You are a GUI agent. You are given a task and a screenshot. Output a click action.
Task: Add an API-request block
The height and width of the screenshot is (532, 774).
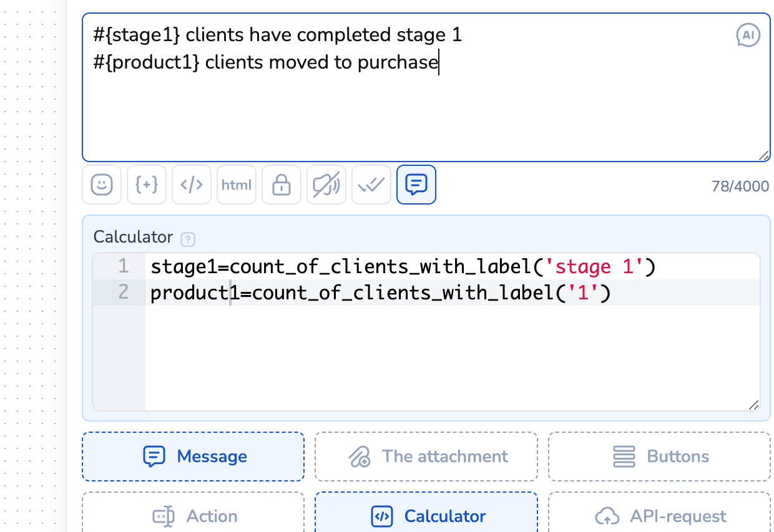[x=659, y=516]
